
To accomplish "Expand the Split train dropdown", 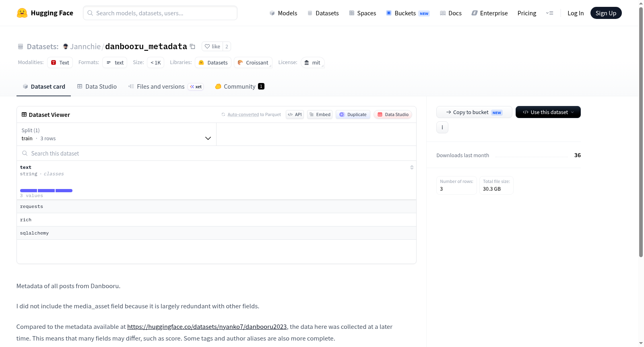I will [117, 134].
